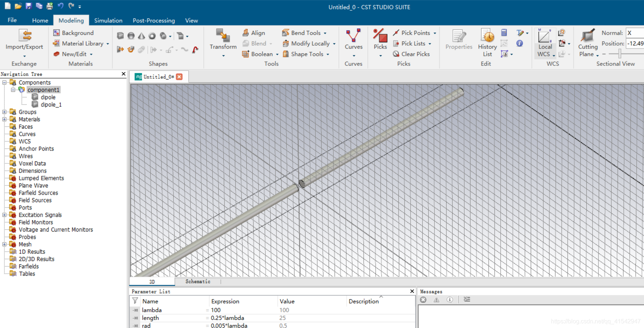Expand the Groups node

[4, 112]
